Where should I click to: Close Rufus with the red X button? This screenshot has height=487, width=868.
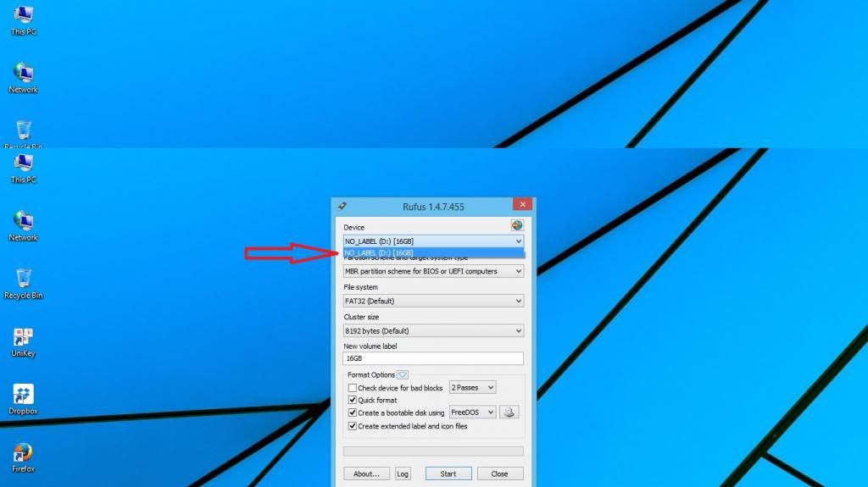pyautogui.click(x=522, y=204)
